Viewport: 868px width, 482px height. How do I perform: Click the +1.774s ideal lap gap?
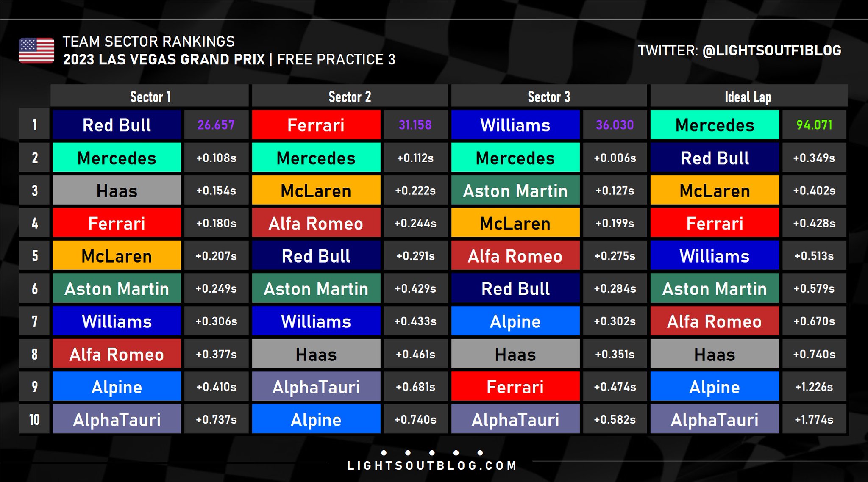[814, 419]
